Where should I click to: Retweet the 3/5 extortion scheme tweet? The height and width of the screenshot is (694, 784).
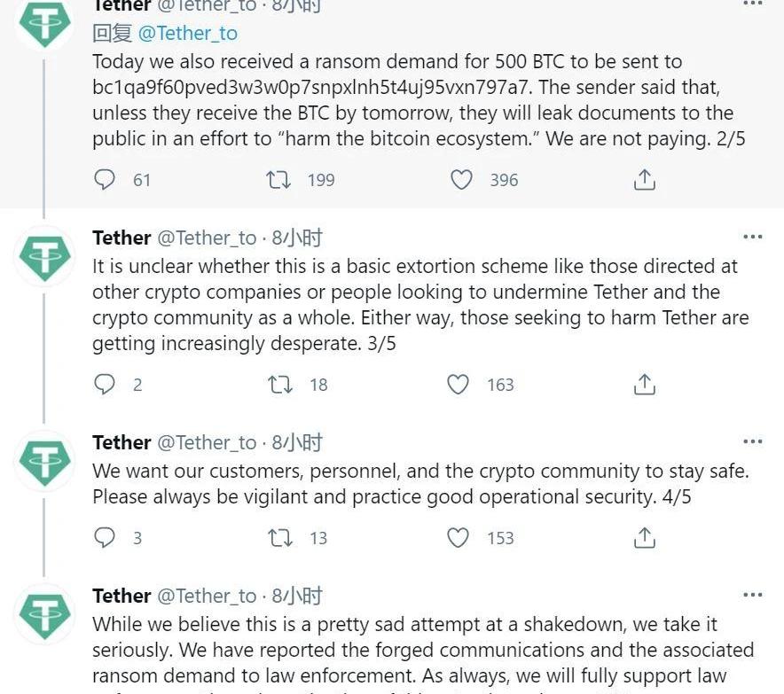278,385
